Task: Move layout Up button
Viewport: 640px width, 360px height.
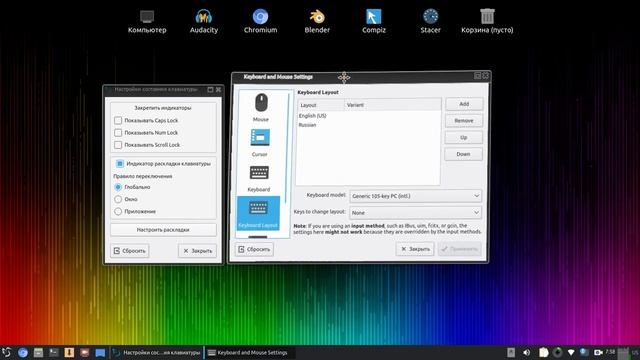Action: tap(464, 138)
